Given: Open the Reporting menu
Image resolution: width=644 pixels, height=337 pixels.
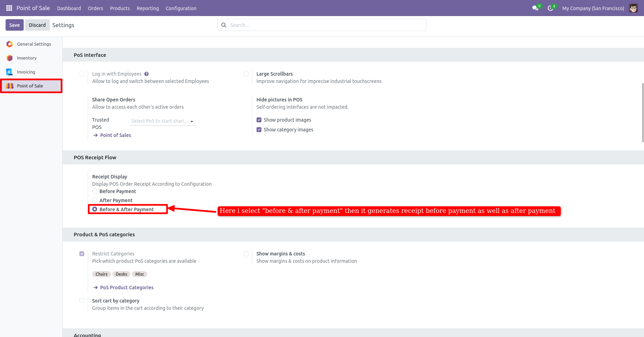Looking at the screenshot, I should (148, 8).
